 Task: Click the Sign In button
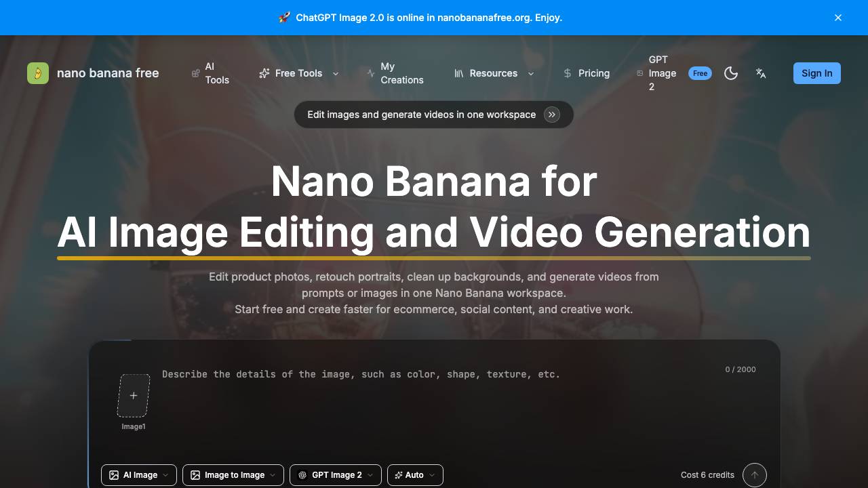tap(817, 73)
